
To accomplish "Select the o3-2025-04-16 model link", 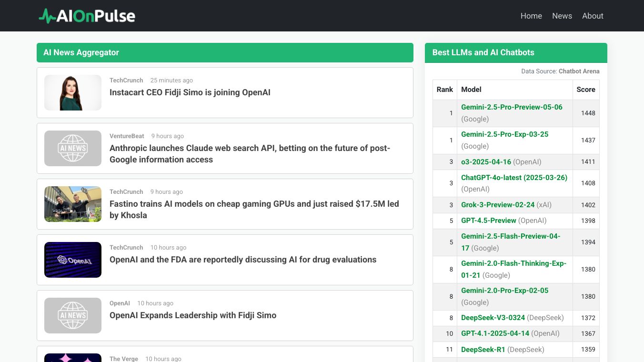I will coord(486,162).
